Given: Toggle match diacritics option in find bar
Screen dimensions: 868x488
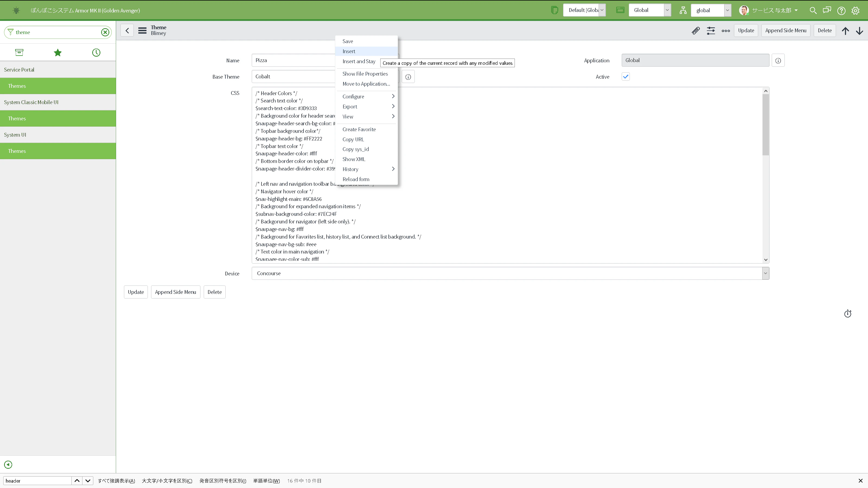Looking at the screenshot, I should pyautogui.click(x=223, y=481).
